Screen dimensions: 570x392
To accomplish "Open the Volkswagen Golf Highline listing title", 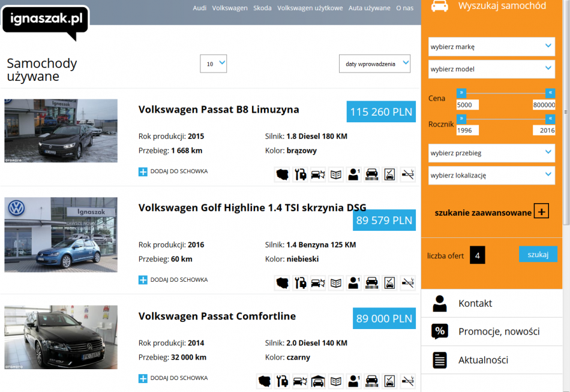I will pyautogui.click(x=252, y=208).
